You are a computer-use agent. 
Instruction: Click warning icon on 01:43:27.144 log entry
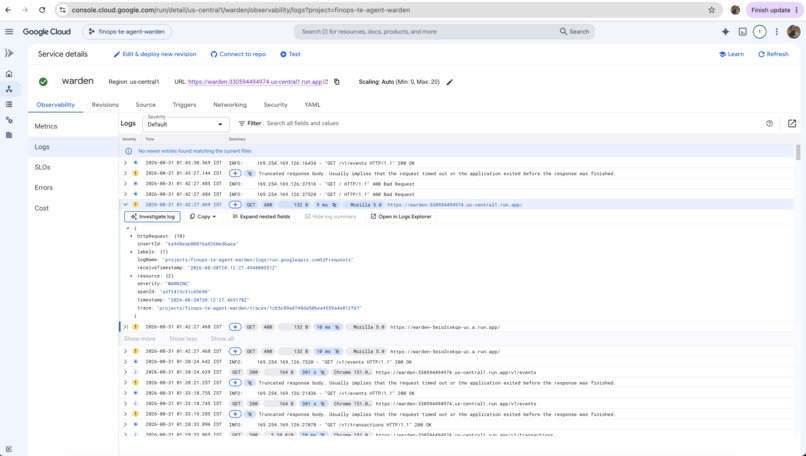tap(136, 173)
